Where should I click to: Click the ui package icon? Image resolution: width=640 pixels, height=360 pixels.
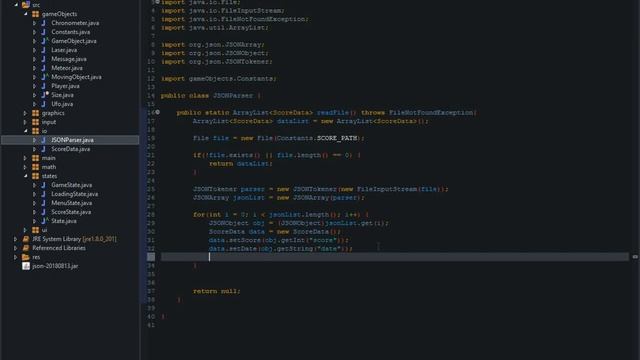[36, 230]
